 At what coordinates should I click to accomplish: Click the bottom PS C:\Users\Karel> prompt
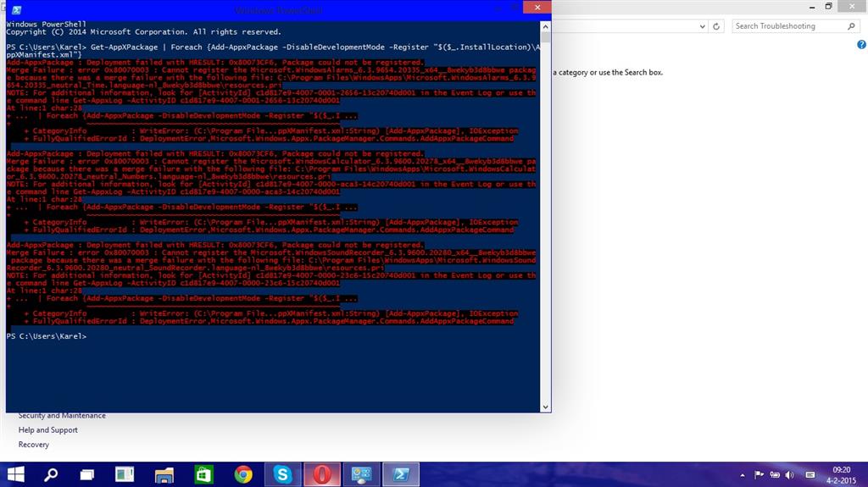coord(47,336)
